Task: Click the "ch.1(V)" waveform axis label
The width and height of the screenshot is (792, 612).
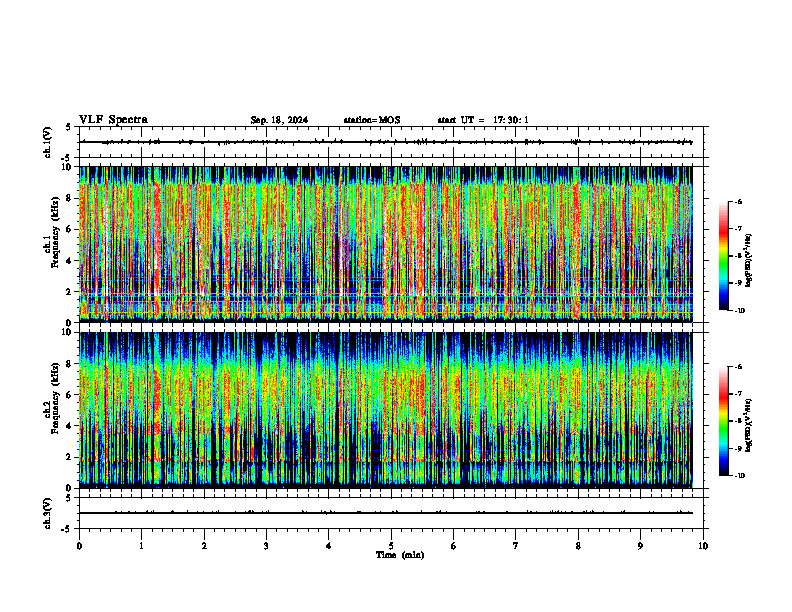Action: point(48,142)
